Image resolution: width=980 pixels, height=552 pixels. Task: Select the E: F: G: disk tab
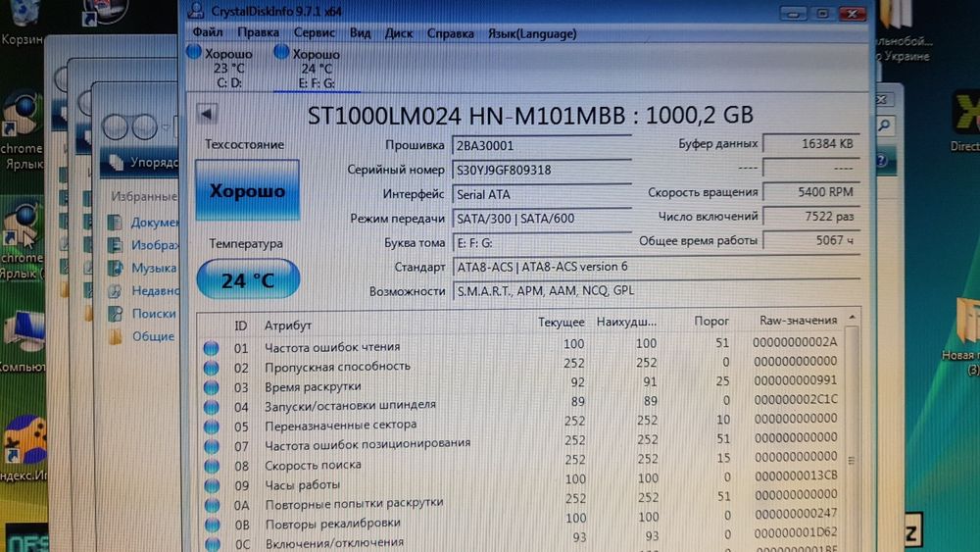317,68
